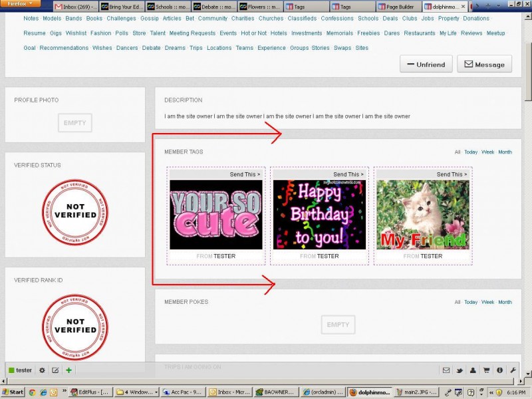Switch to the Inbox (269) Gmail tab

click(76, 7)
